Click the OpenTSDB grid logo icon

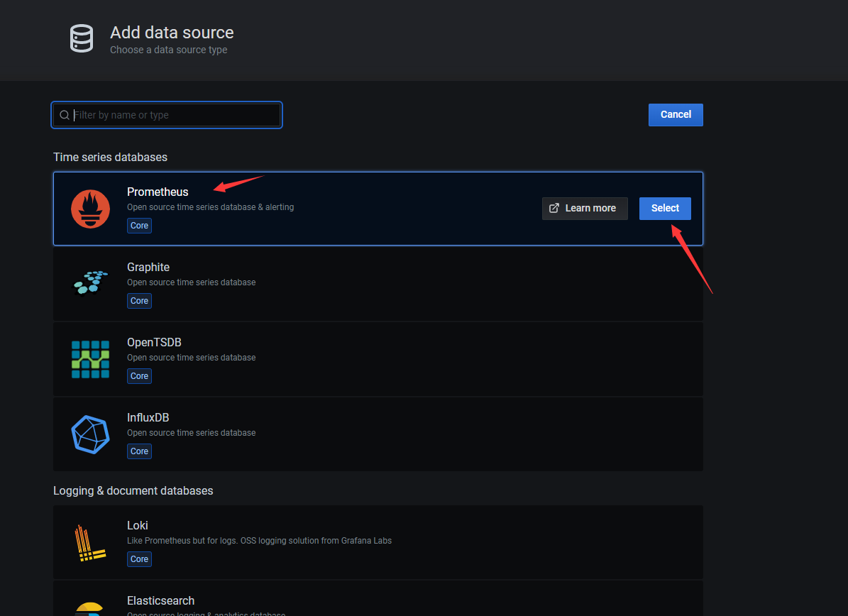point(90,359)
